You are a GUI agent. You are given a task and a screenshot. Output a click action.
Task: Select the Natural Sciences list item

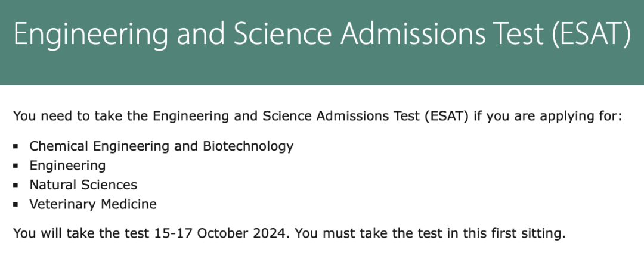(x=83, y=185)
